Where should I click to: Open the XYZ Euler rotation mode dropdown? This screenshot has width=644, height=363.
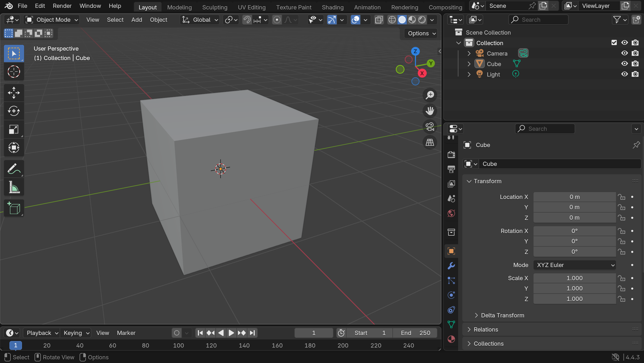click(574, 265)
